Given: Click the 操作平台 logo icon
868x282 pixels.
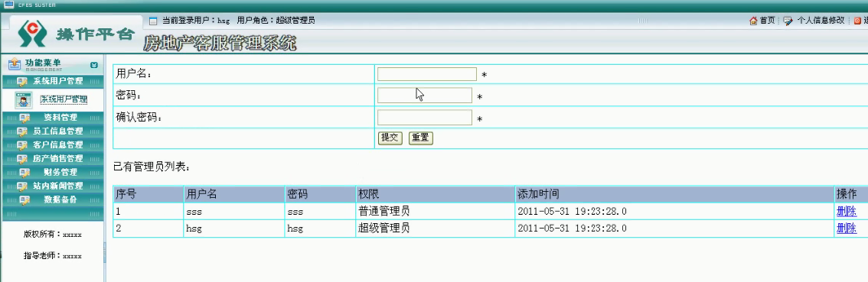Looking at the screenshot, I should coord(33,34).
